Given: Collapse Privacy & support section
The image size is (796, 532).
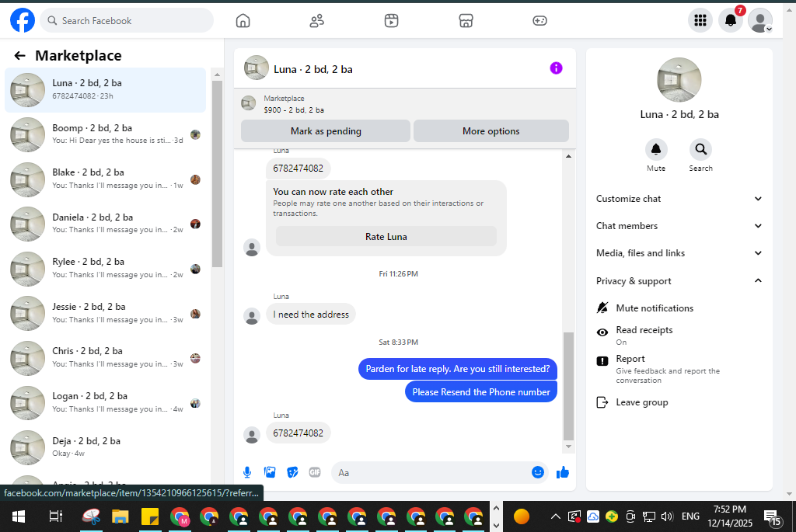Looking at the screenshot, I should [x=679, y=281].
